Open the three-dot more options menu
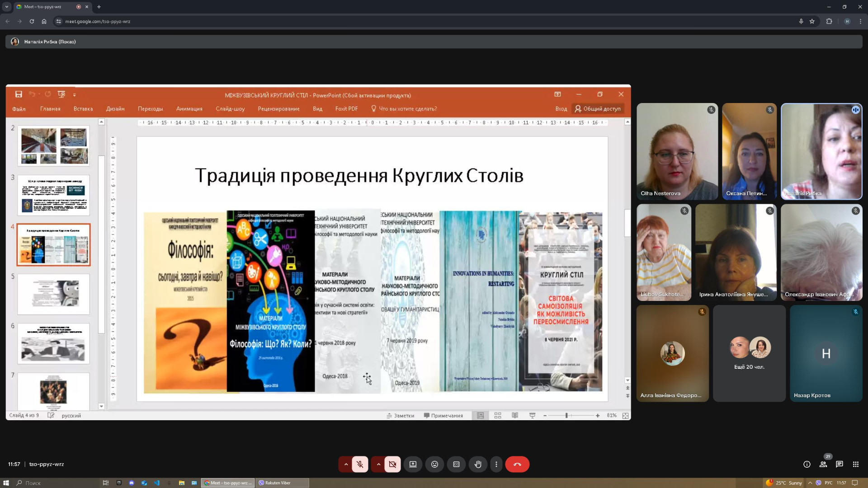This screenshot has width=868, height=488. pos(496,464)
